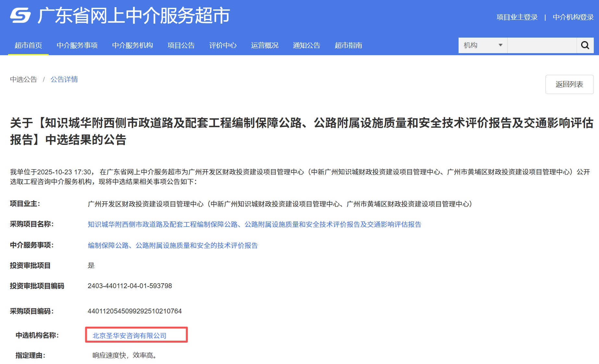
Task: Switch to 项目公告 navigation tab
Action: 181,45
